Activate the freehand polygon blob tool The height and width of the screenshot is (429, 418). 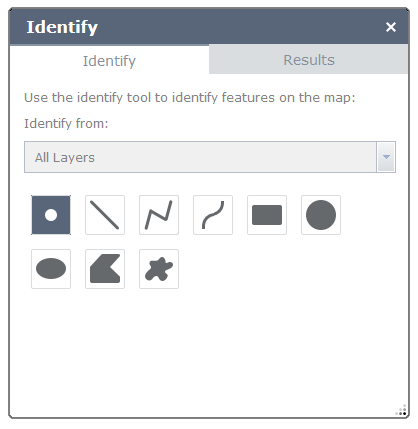tap(159, 269)
